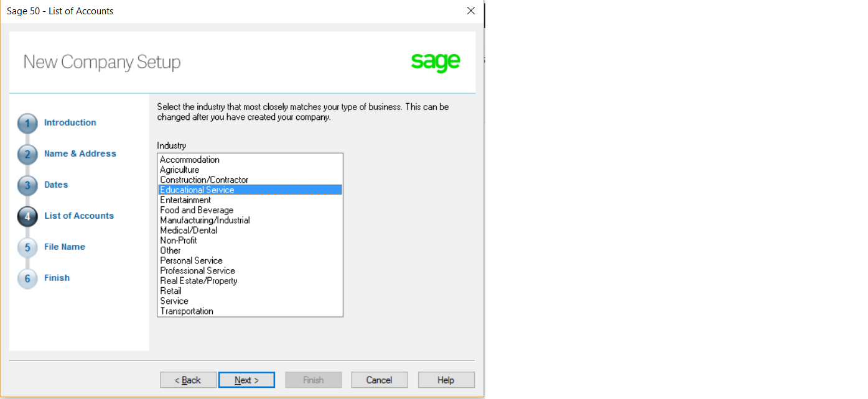Proceed with the Next button
Screen dimensions: 868x399
pyautogui.click(x=246, y=380)
